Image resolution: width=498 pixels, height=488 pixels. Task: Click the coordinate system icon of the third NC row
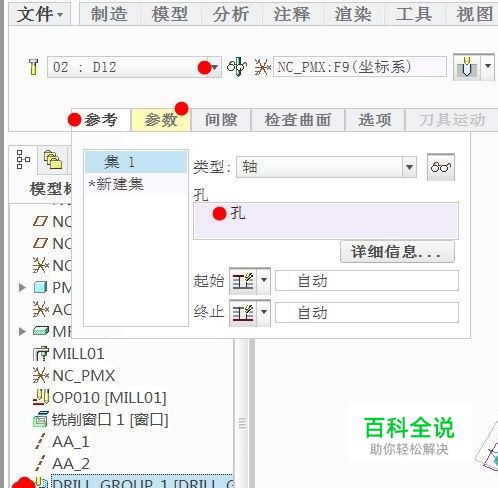point(41,266)
